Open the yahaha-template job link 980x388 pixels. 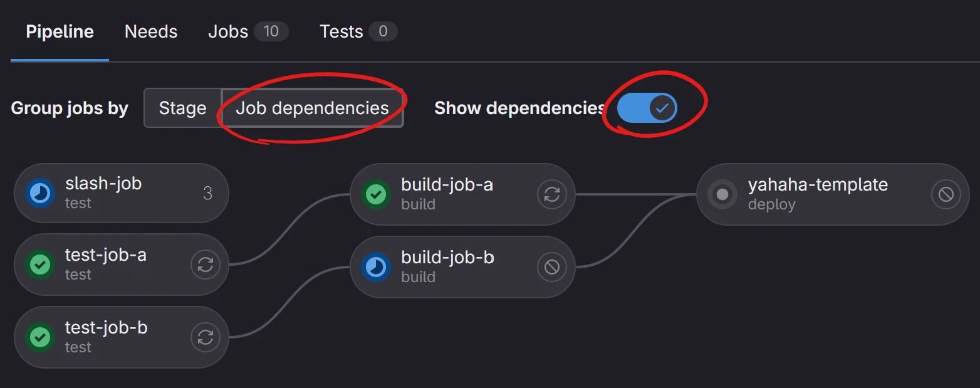pyautogui.click(x=817, y=186)
